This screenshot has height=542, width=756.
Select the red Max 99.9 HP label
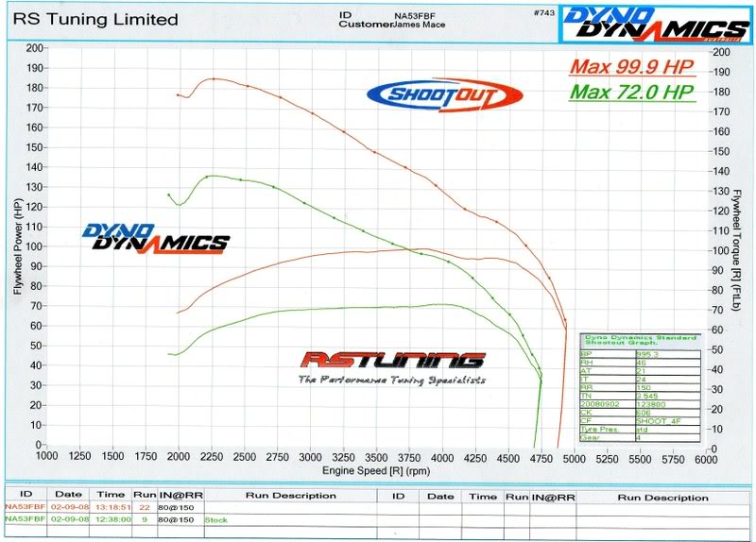[x=631, y=67]
